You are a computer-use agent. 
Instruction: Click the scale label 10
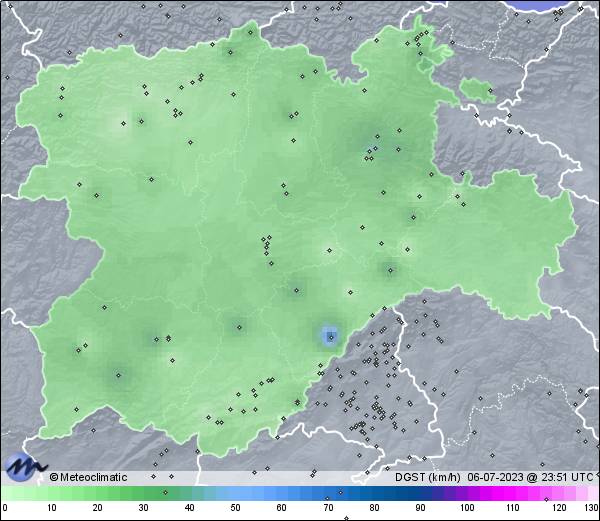[x=52, y=508]
